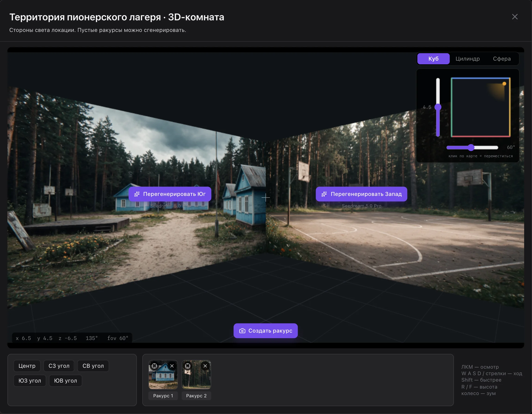
Task: Click sparkle icon on Перегенерировать Юг
Action: point(137,194)
